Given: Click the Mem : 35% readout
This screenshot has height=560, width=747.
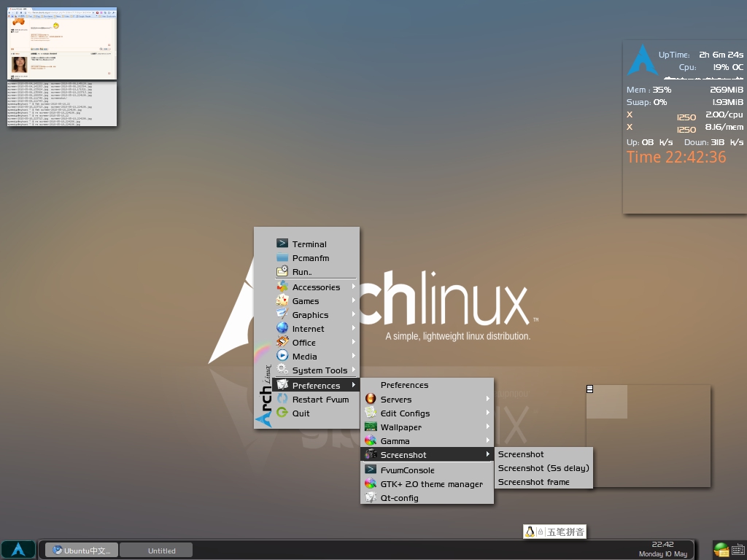Looking at the screenshot, I should point(649,90).
